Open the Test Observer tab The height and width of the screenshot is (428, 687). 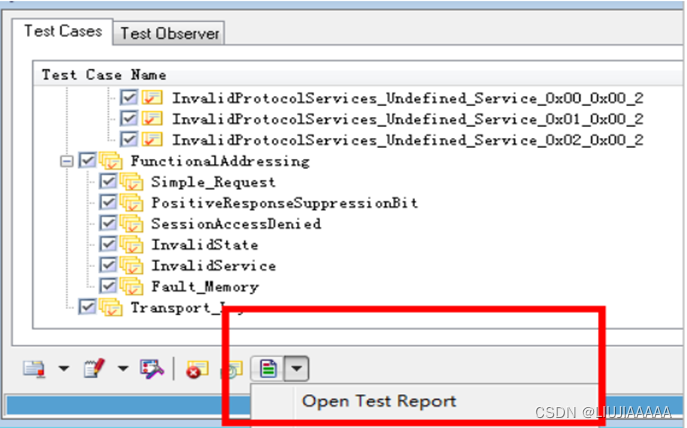[x=170, y=34]
